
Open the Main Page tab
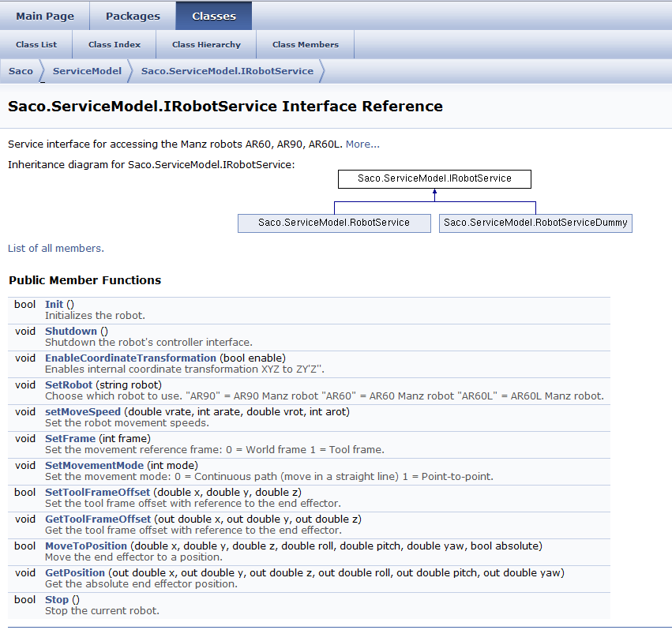pos(45,16)
